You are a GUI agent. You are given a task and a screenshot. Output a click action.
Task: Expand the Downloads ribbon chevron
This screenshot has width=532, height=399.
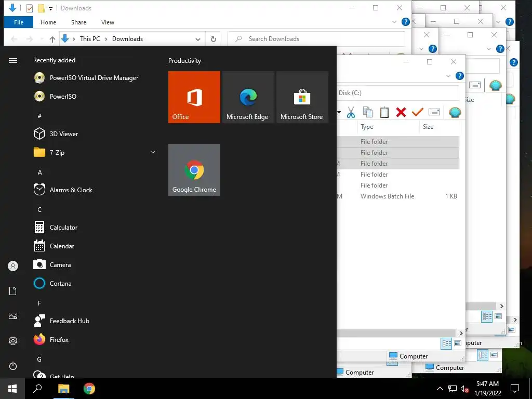click(394, 22)
